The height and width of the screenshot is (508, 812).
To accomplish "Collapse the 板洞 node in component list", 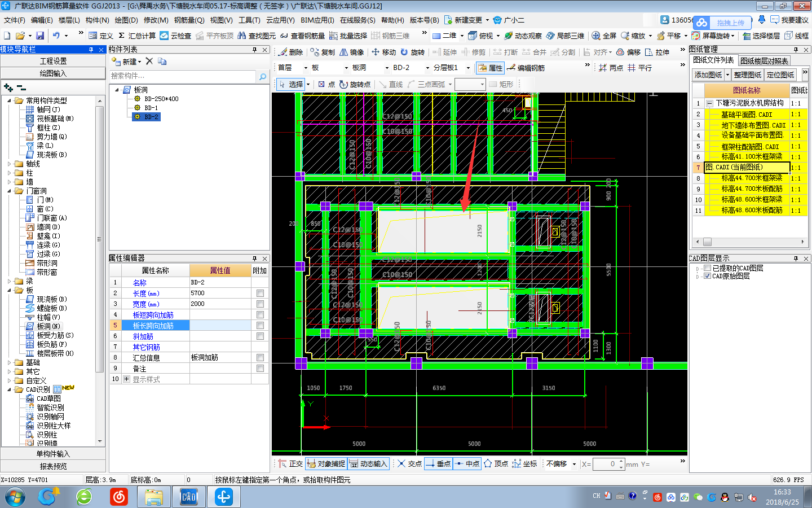I will pos(117,90).
